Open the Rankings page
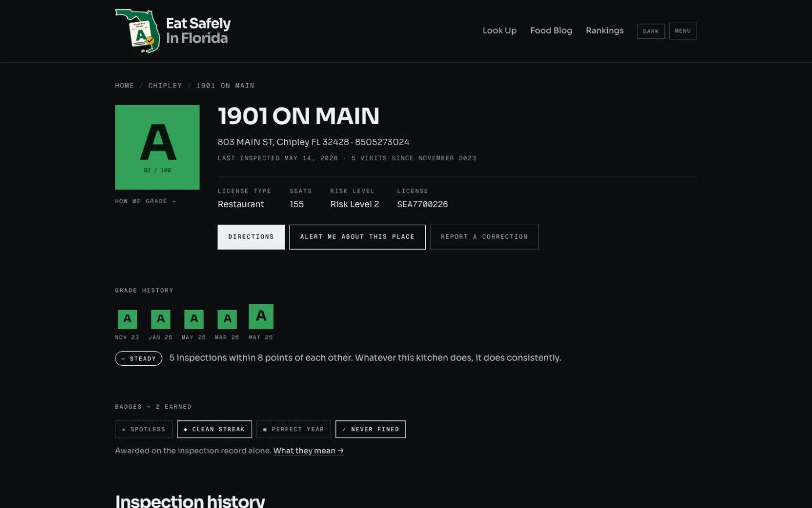 [604, 31]
